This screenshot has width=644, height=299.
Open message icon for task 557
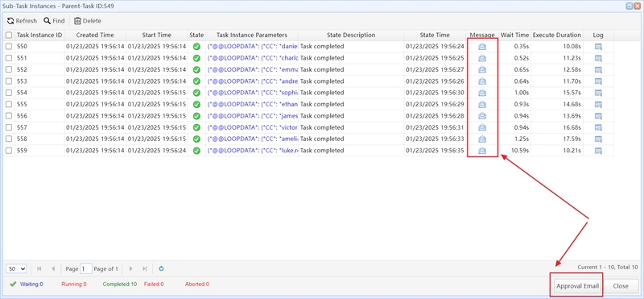[x=482, y=127]
